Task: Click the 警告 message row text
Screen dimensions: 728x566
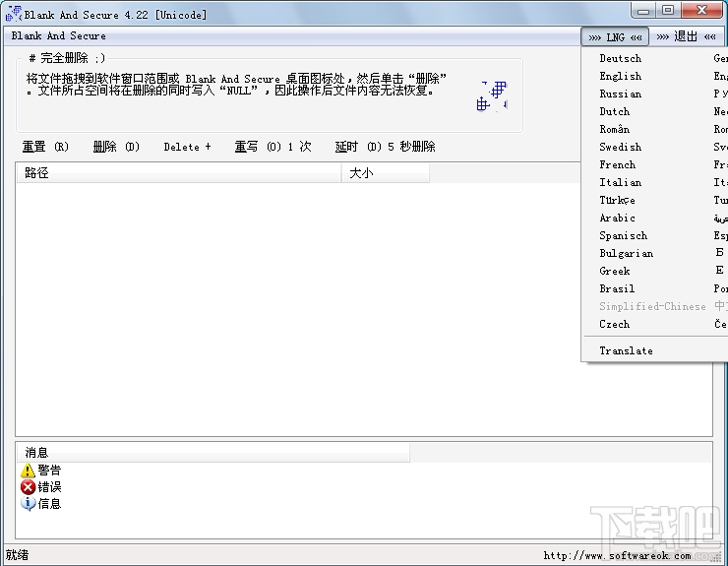Action: pyautogui.click(x=49, y=471)
